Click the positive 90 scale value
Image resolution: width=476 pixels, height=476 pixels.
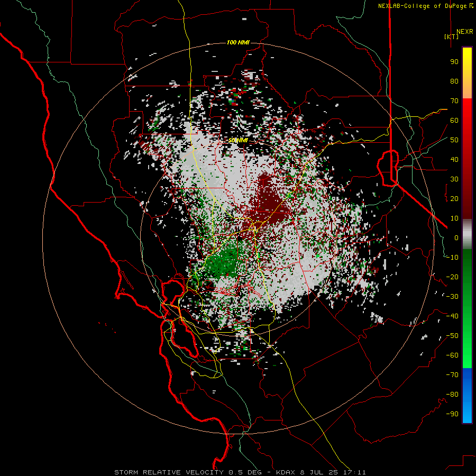pos(454,62)
